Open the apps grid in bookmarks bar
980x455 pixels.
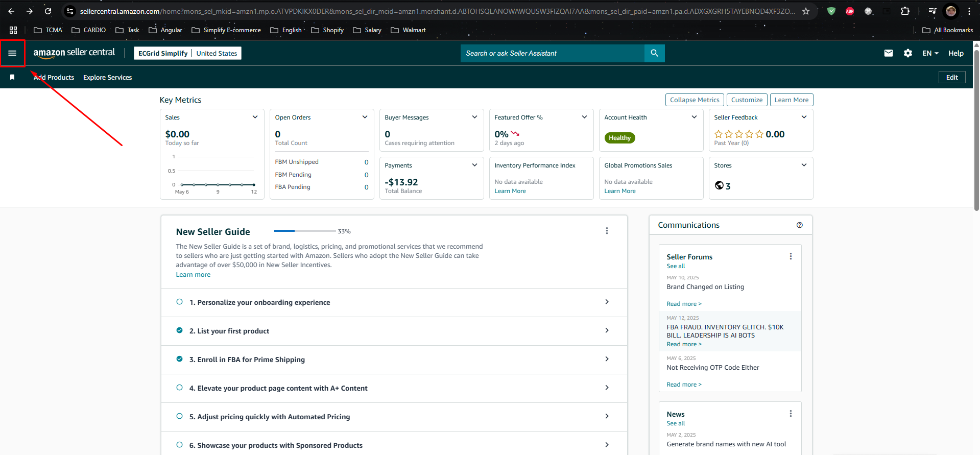(x=13, y=30)
